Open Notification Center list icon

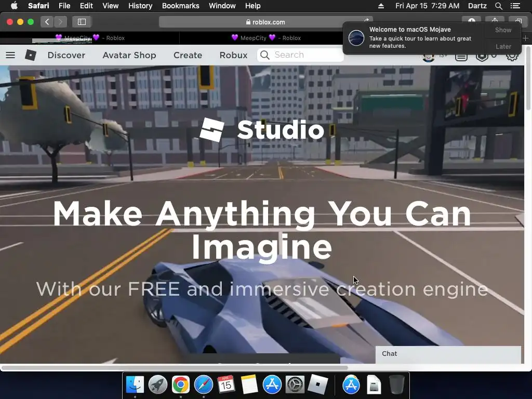coord(515,6)
